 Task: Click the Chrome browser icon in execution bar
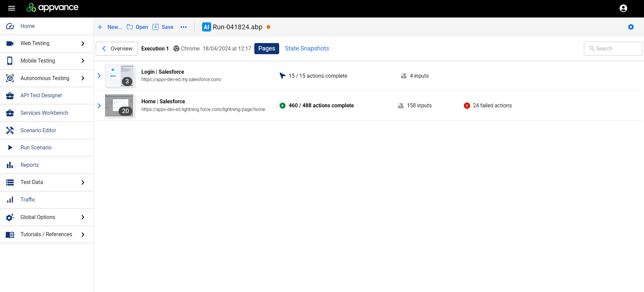pyautogui.click(x=176, y=48)
